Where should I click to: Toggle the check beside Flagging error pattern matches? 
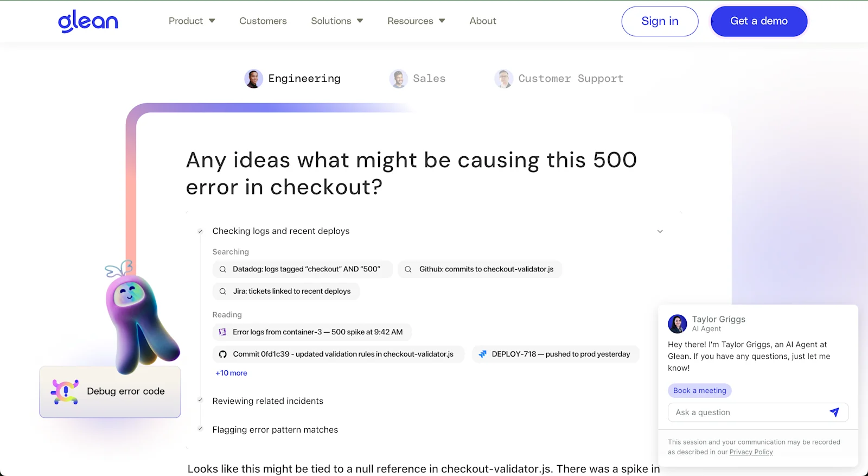pyautogui.click(x=200, y=429)
